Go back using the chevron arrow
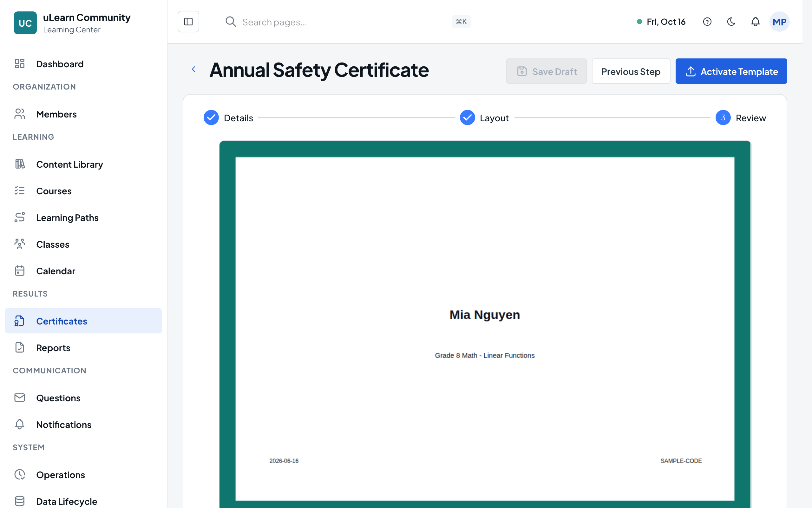Screen dimensions: 812x508 pos(193,69)
